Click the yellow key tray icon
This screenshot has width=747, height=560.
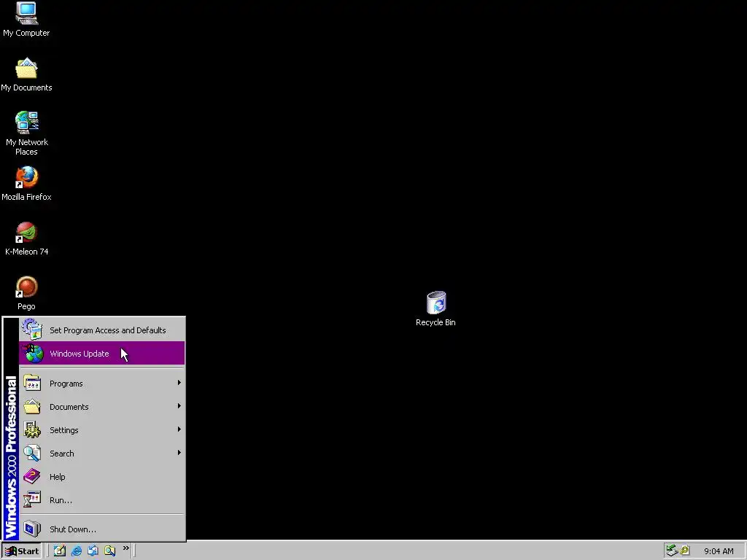pyautogui.click(x=685, y=551)
